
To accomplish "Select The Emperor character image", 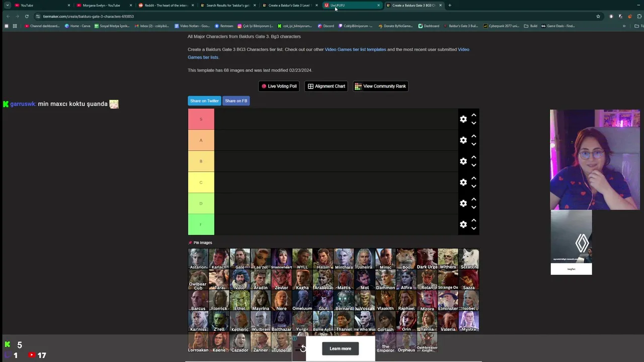I will click(385, 342).
